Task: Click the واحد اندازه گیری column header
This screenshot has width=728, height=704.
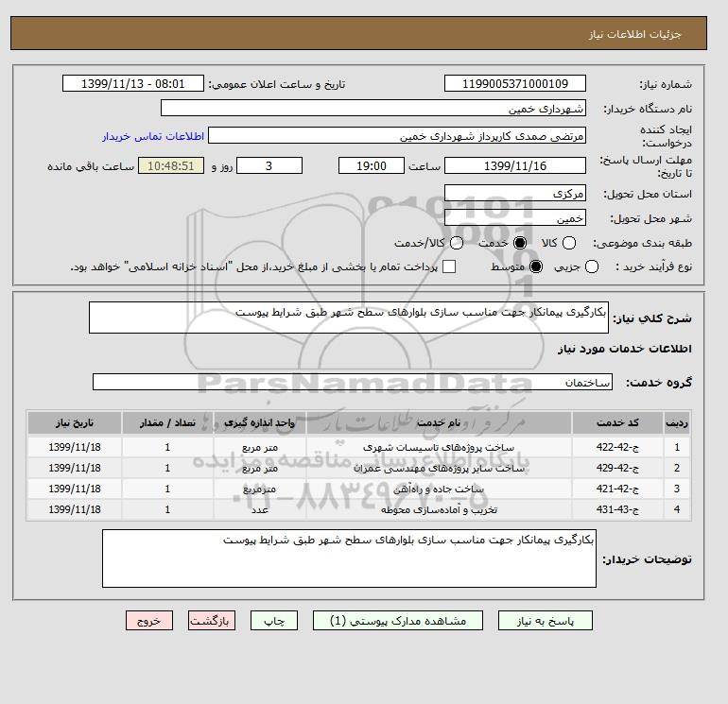Action: tap(260, 422)
